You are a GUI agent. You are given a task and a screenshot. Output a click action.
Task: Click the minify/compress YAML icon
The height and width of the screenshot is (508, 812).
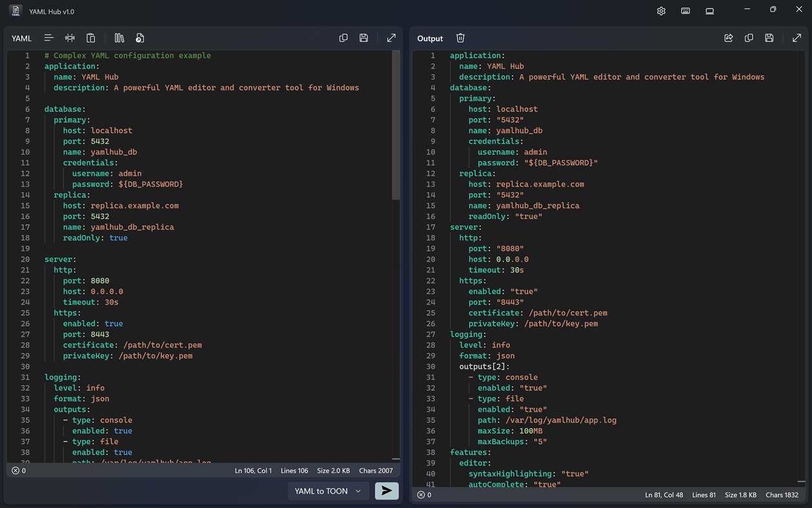(x=70, y=38)
